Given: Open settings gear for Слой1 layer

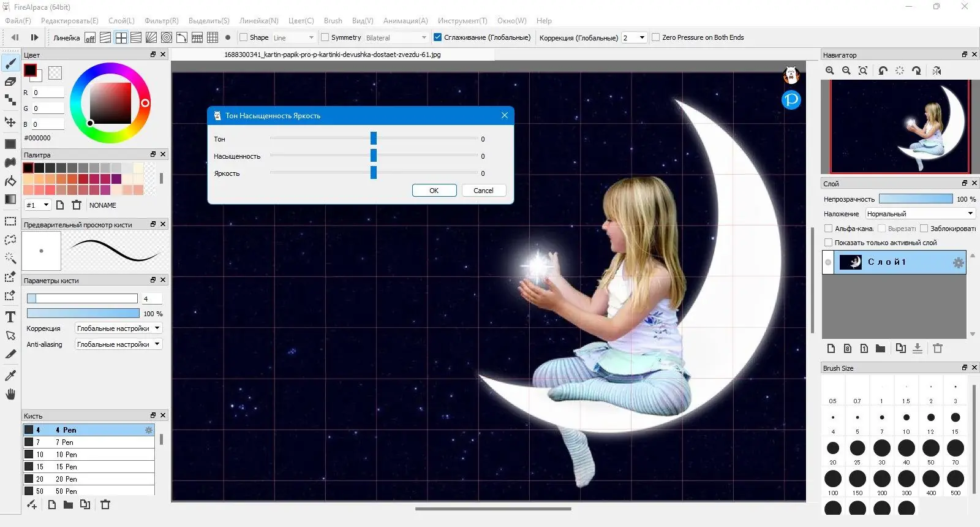Looking at the screenshot, I should pyautogui.click(x=958, y=263).
